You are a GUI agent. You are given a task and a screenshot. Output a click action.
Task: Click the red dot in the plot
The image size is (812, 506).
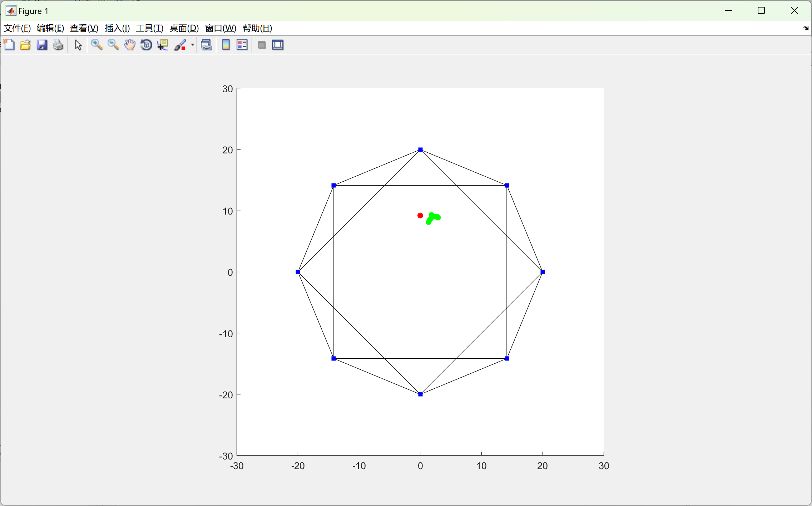click(420, 216)
